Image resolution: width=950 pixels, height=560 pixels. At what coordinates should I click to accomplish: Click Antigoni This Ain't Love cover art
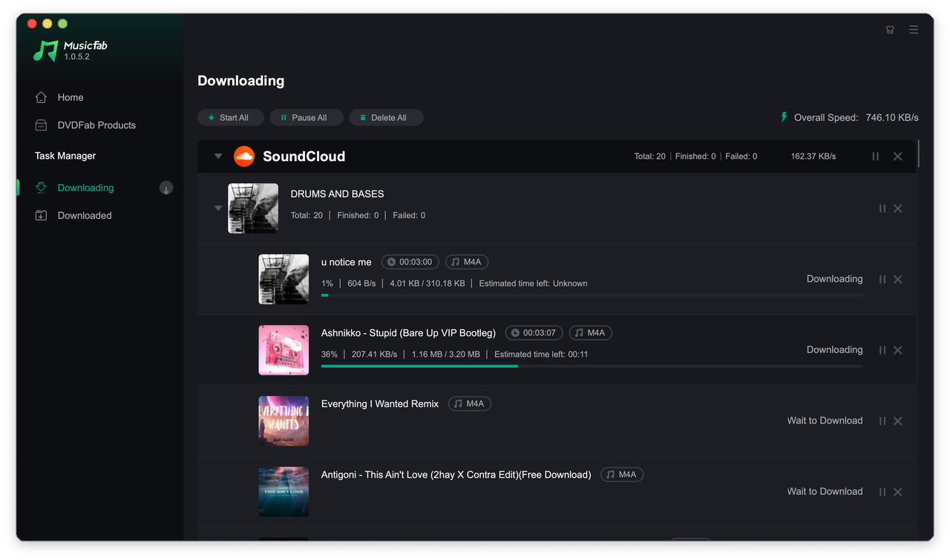coord(284,492)
